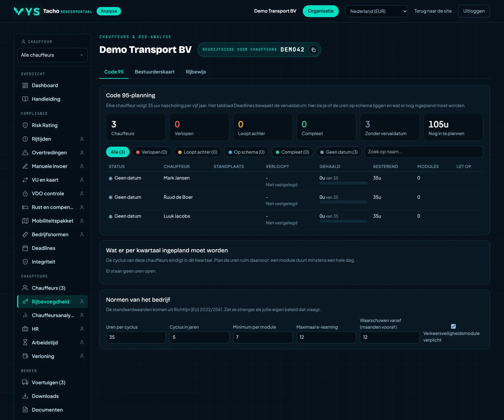Open Mobiliteitspakket map icon

[x=25, y=221]
